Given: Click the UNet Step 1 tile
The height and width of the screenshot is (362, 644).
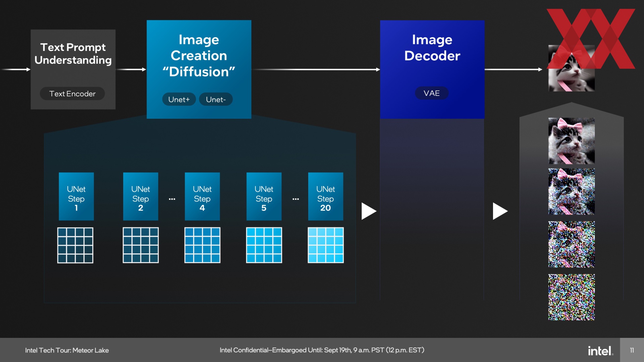Looking at the screenshot, I should 76,196.
